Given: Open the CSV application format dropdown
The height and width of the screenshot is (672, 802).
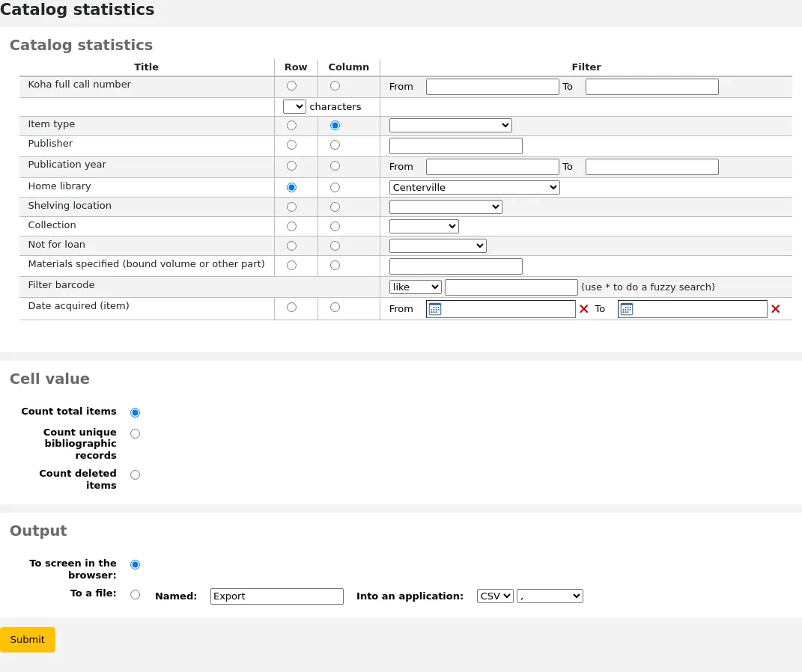Looking at the screenshot, I should point(495,596).
